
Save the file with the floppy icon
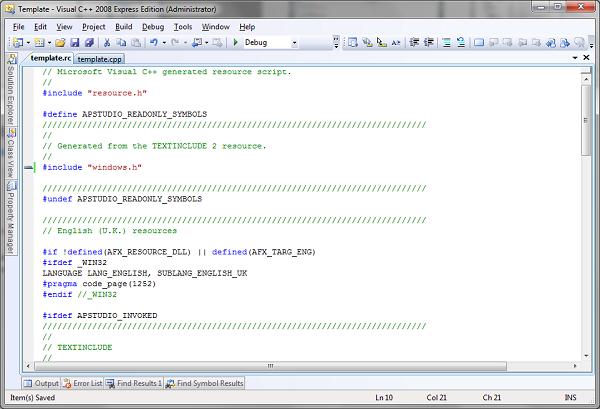point(75,42)
